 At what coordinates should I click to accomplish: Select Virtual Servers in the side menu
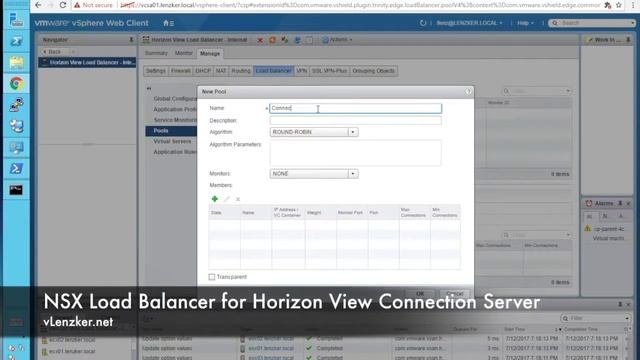coord(172,141)
